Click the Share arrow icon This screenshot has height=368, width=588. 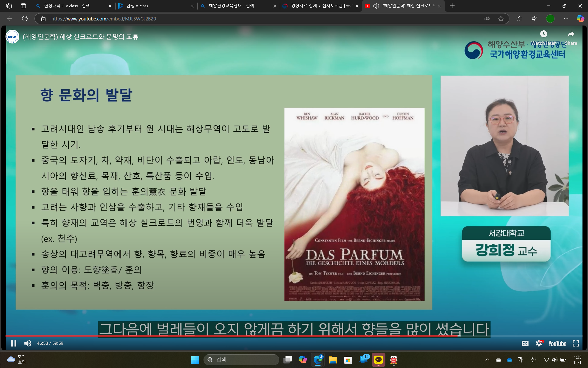(x=571, y=34)
